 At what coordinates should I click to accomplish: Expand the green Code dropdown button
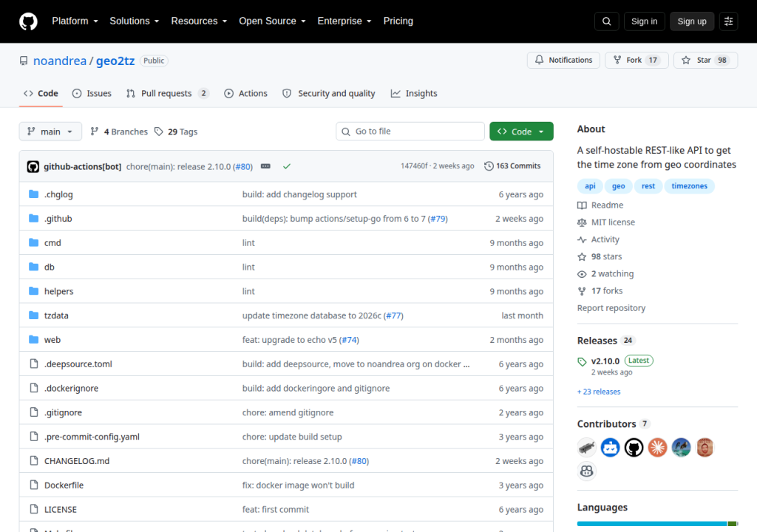coord(521,132)
